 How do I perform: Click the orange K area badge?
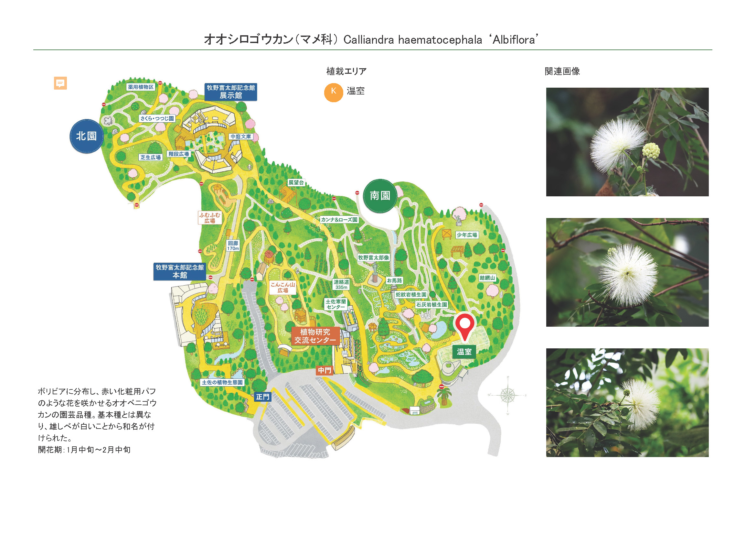333,92
